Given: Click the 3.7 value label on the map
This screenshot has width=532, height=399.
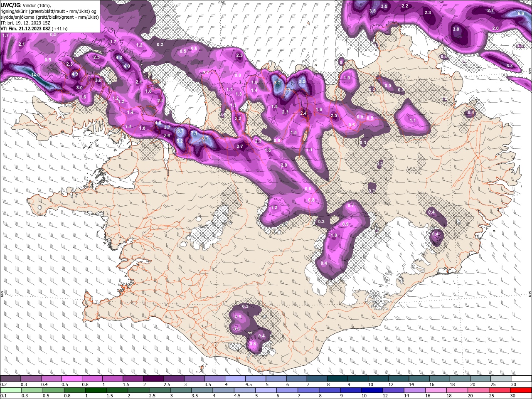Looking at the screenshot, I should coord(167,127).
